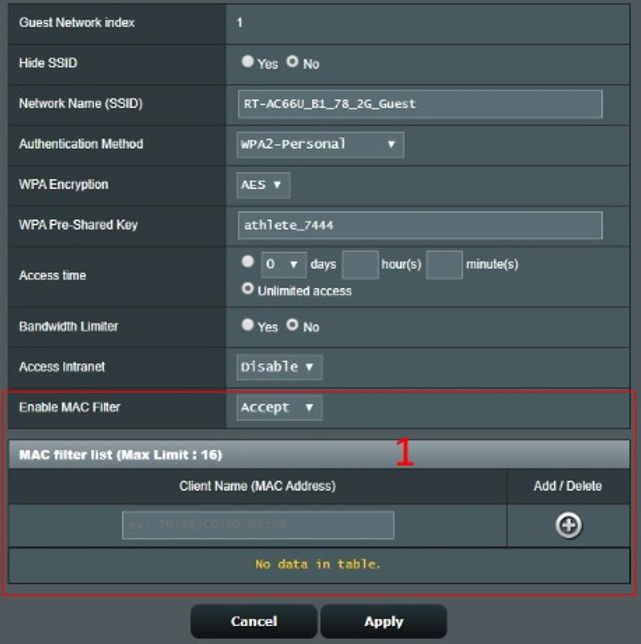This screenshot has height=644, width=641.
Task: Click the Apply button
Action: pyautogui.click(x=383, y=622)
